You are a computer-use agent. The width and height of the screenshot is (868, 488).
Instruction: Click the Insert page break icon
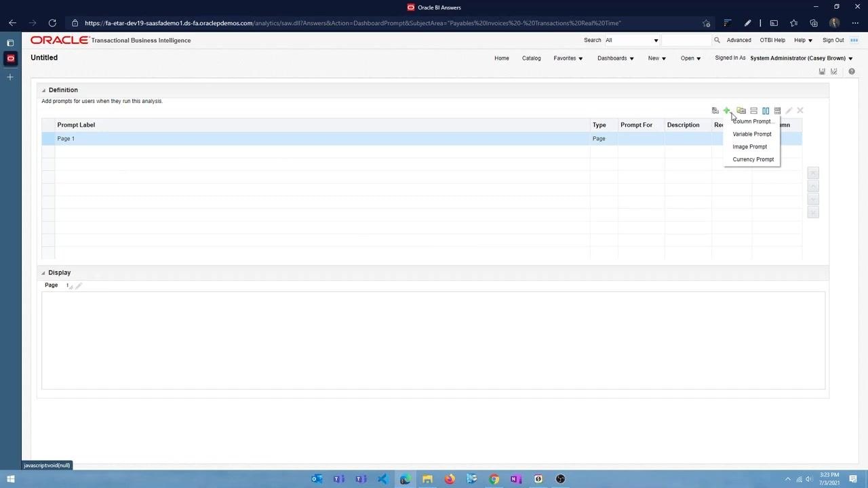(777, 110)
